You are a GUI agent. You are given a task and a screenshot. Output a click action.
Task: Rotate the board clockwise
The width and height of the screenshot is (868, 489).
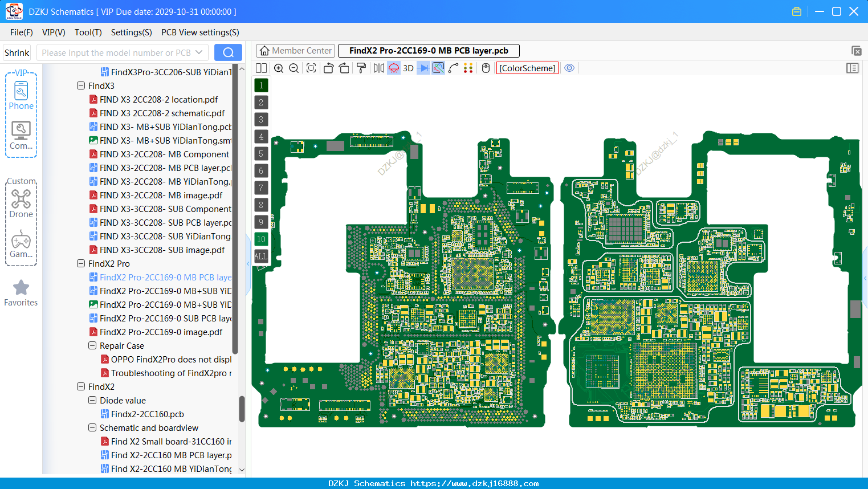click(x=344, y=68)
